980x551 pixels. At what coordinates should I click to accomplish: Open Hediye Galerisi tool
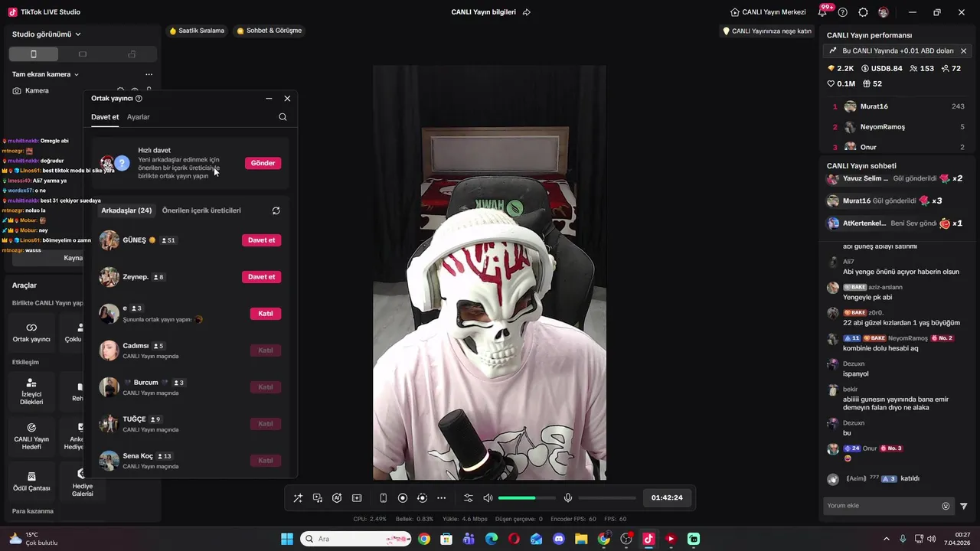(82, 481)
